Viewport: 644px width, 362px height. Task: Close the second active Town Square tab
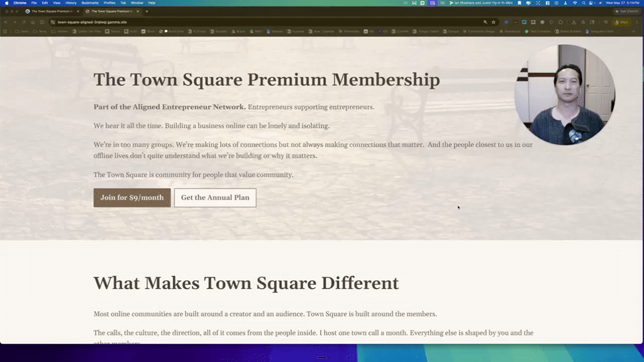[138, 11]
